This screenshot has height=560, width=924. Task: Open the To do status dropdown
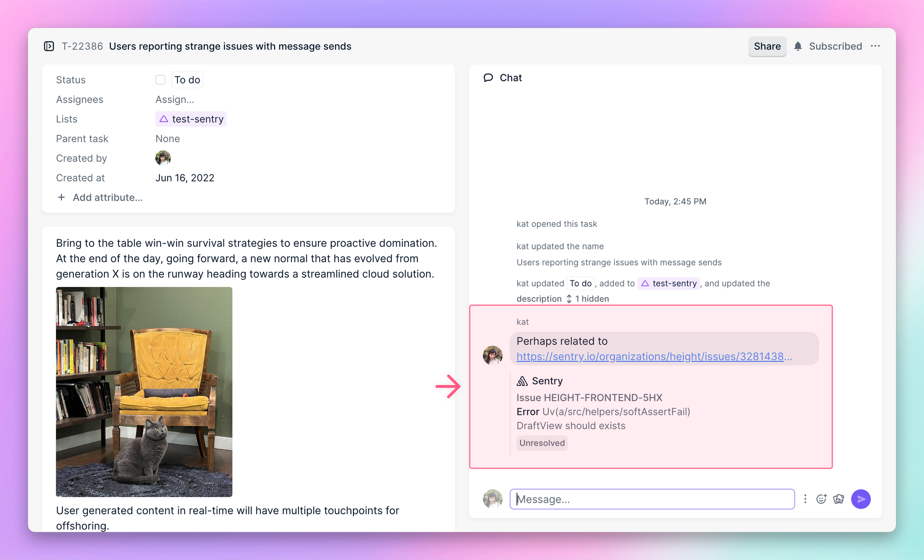[187, 80]
